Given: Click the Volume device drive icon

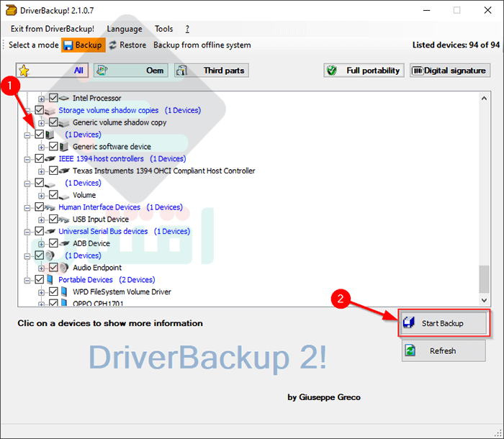Looking at the screenshot, I should pos(64,196).
